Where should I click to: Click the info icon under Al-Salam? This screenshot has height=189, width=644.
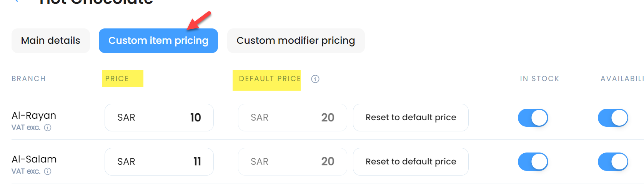(x=48, y=171)
